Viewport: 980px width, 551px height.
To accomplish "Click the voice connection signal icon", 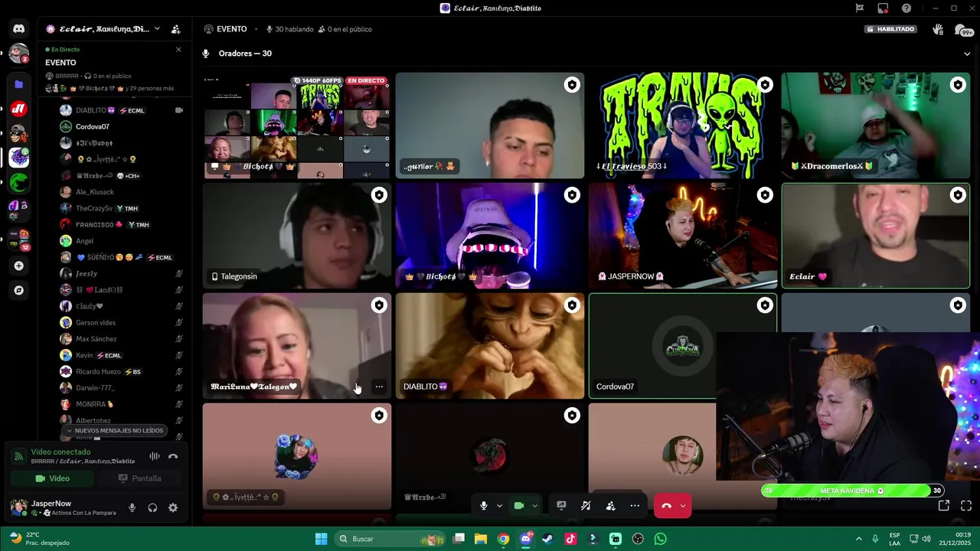I will (18, 456).
